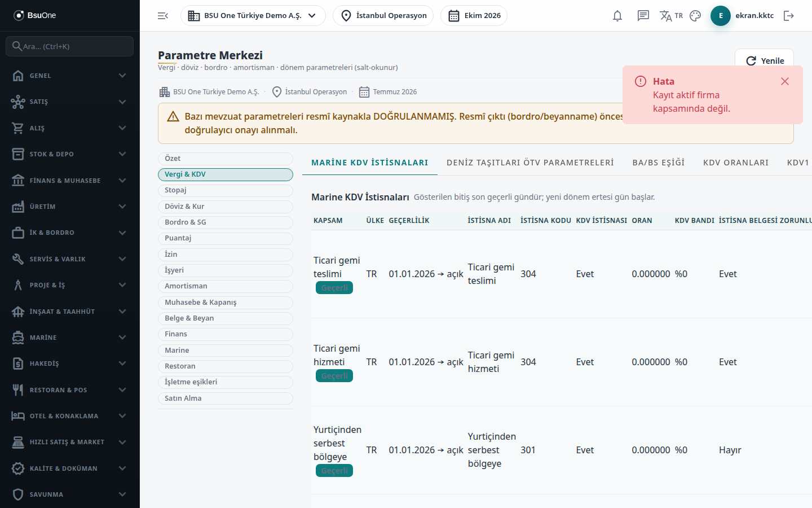The image size is (812, 508).
Task: Open the Alış shopping cart icon
Action: click(x=18, y=128)
